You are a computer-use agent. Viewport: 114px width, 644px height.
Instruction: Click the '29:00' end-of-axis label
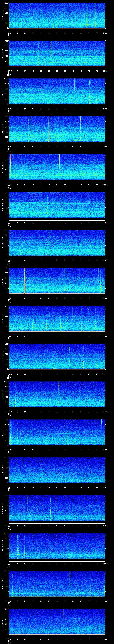click(x=105, y=487)
